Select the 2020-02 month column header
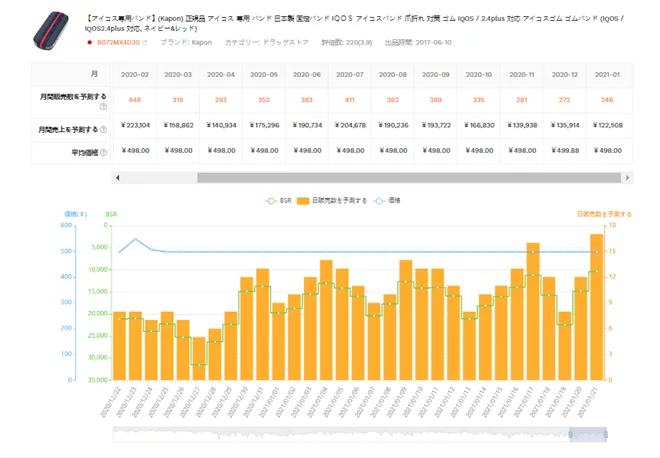660x458 pixels. click(134, 74)
